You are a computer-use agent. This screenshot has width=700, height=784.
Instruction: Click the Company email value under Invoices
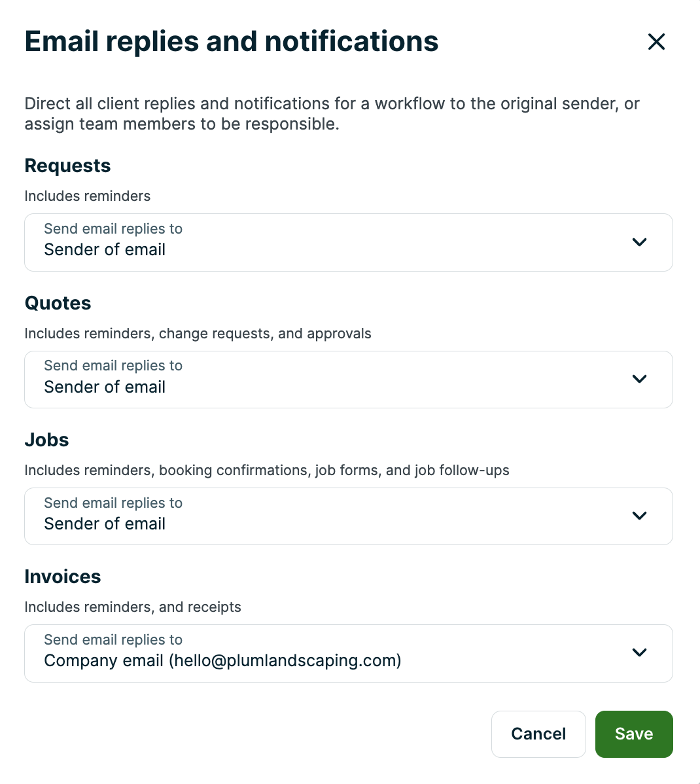point(222,661)
